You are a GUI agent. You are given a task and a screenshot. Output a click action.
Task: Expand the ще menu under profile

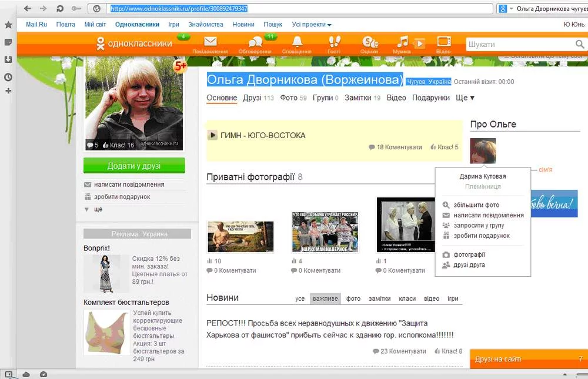(x=98, y=209)
